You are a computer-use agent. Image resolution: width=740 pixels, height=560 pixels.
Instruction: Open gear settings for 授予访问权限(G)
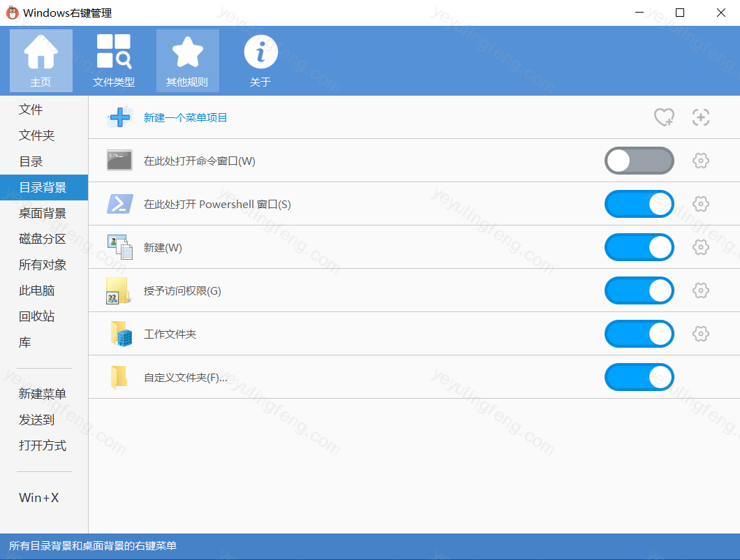(x=701, y=290)
